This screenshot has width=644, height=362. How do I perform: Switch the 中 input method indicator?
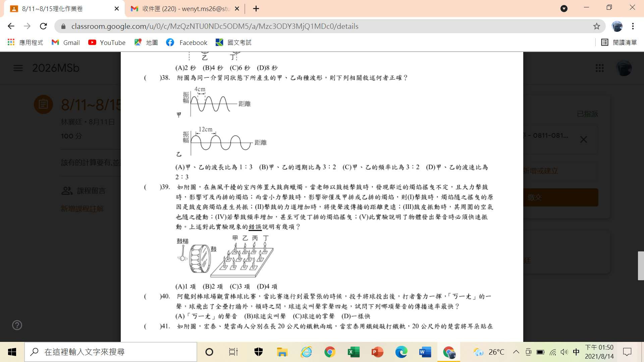576,352
